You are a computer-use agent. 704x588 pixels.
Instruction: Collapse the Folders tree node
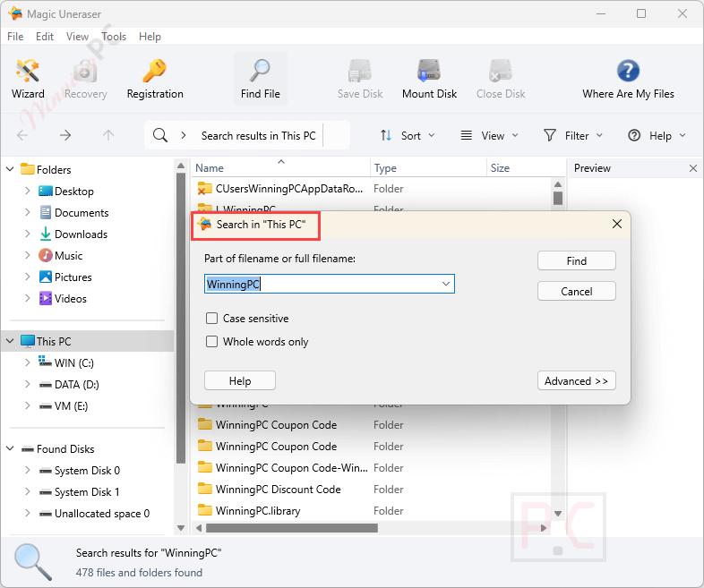pos(11,169)
